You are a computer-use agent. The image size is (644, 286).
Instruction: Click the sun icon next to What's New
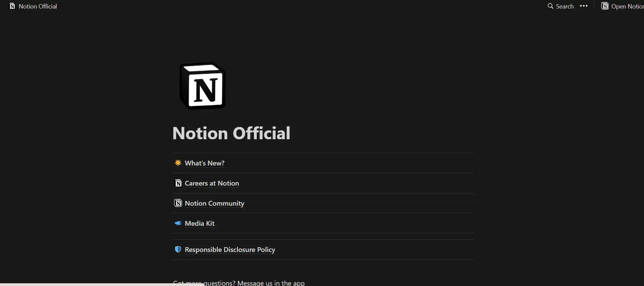pyautogui.click(x=178, y=163)
